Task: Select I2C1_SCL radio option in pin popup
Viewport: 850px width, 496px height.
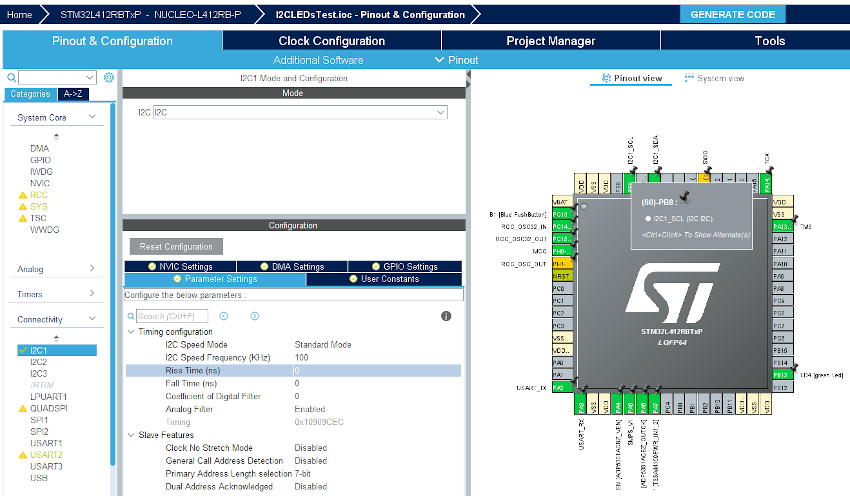Action: [x=648, y=217]
